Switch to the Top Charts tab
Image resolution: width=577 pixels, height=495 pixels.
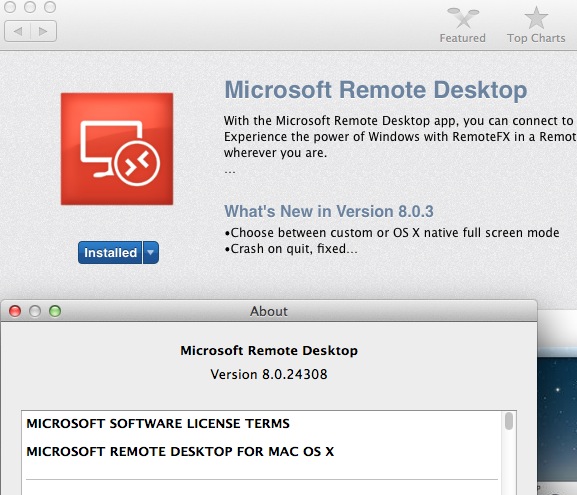pyautogui.click(x=536, y=25)
